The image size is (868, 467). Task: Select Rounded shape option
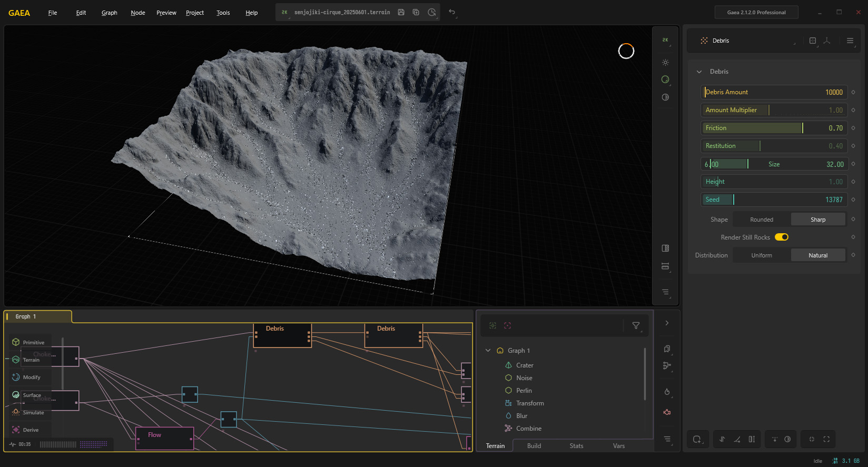pyautogui.click(x=762, y=220)
